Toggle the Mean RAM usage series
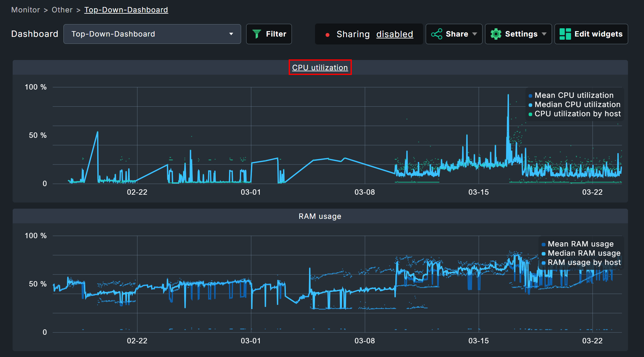Screen dimensions: 644x357 [543, 244]
